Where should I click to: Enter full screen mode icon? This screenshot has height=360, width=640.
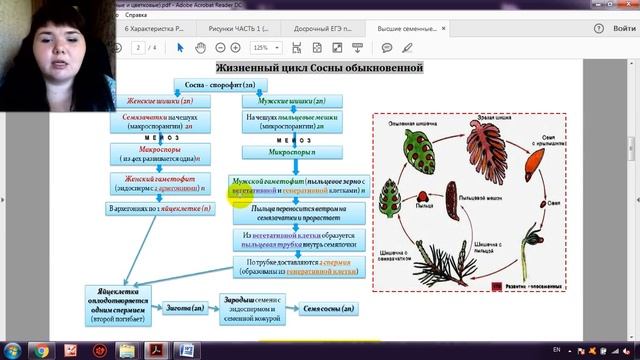tap(337, 48)
